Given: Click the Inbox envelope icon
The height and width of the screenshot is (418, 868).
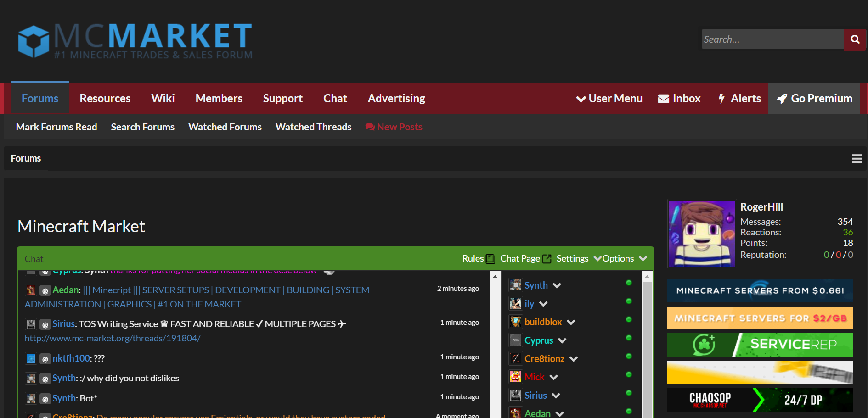Looking at the screenshot, I should [663, 99].
